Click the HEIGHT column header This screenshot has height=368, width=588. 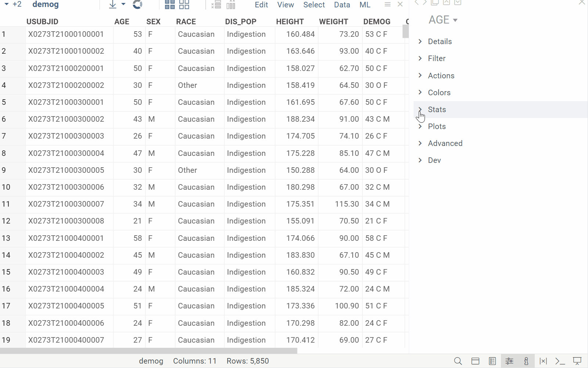(x=290, y=22)
